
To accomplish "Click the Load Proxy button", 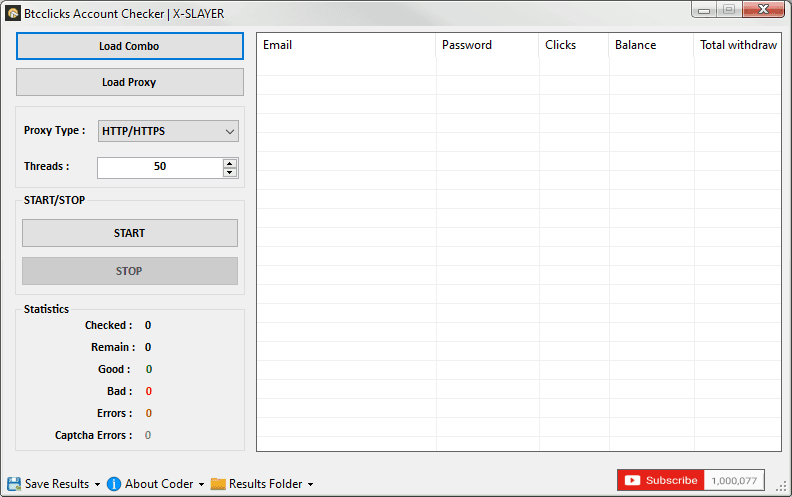I will 129,82.
